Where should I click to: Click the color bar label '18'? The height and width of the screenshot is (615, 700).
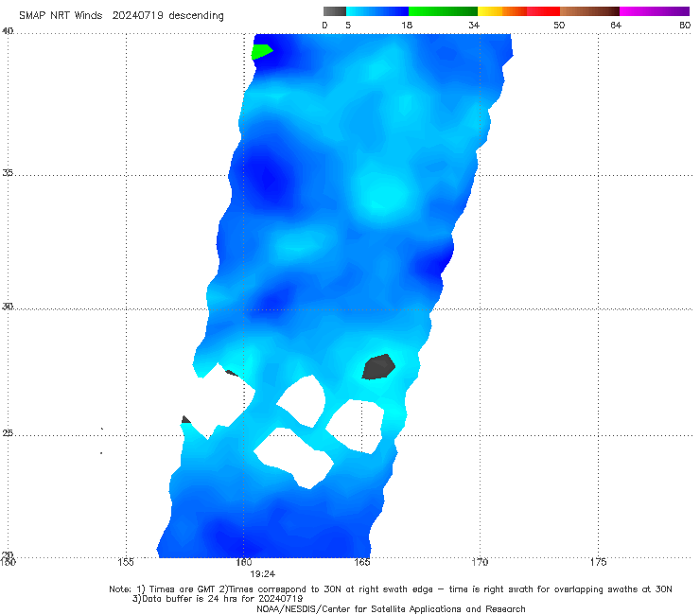pos(407,26)
